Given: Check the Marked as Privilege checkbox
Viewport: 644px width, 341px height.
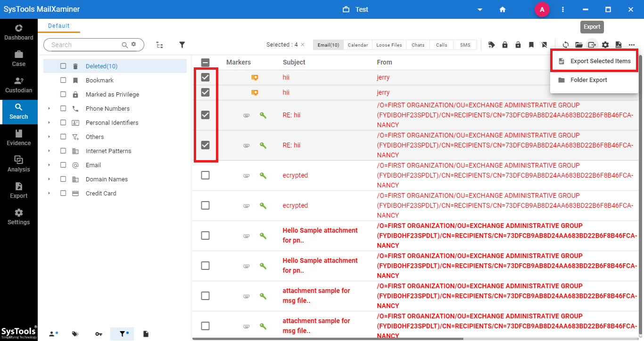Looking at the screenshot, I should point(63,94).
